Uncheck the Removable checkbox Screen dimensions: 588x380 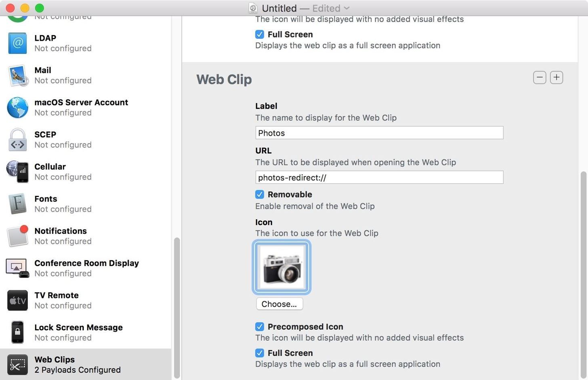(x=260, y=195)
